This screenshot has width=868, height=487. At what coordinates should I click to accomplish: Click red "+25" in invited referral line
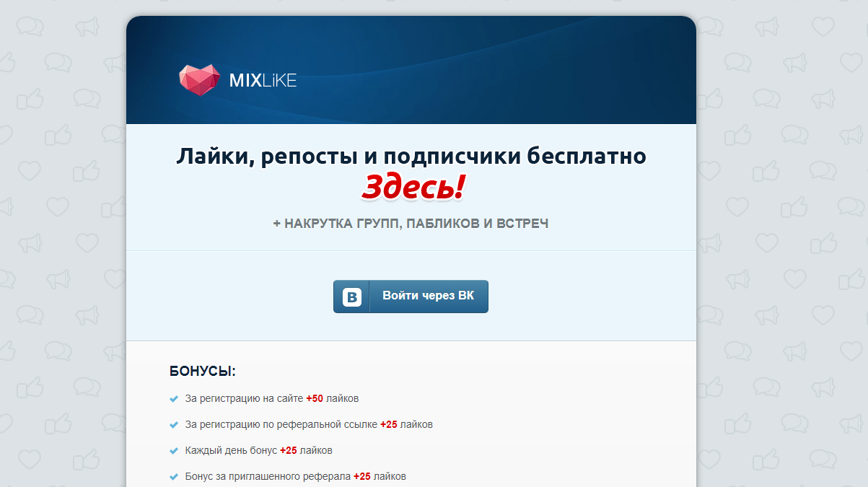coord(362,476)
